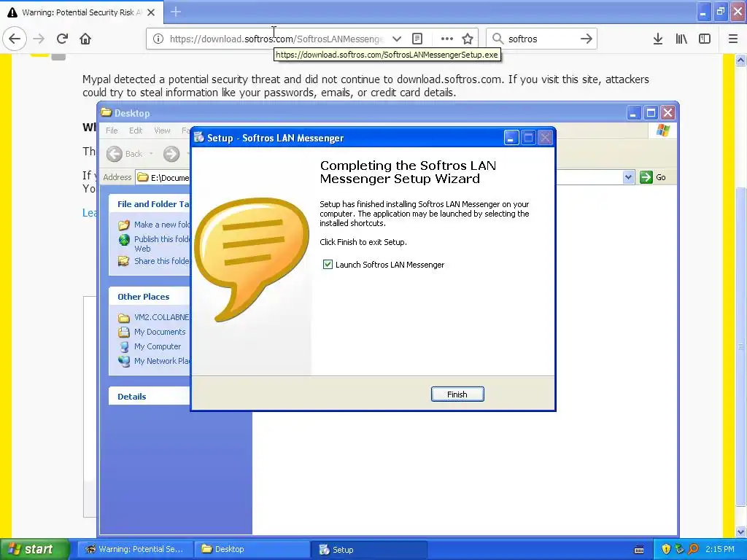Collapse the Other Places panel header
The image size is (747, 560).
pos(150,297)
